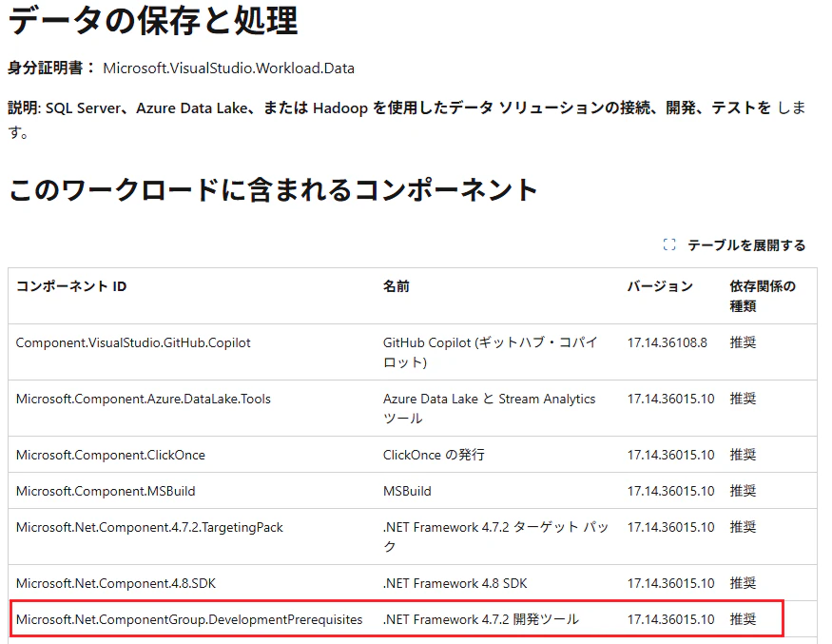Screen dimensions: 832x644
Task: Select 'Microsoft.Net.ComponentGroup.DevelopmentPrerequisites' cell
Action: [189, 620]
